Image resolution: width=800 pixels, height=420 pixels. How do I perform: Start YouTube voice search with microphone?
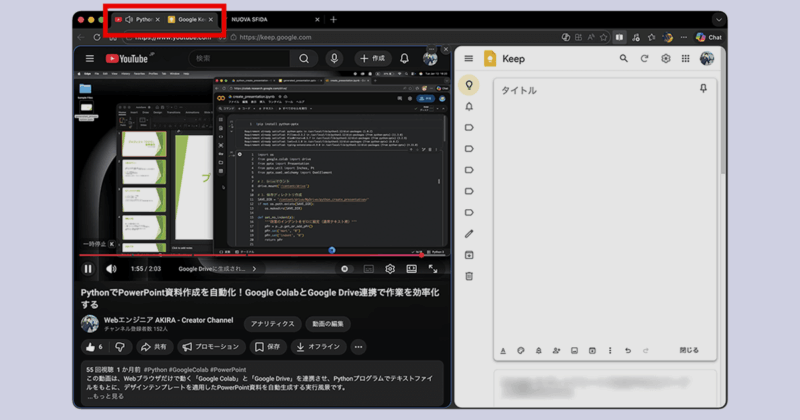(x=334, y=59)
